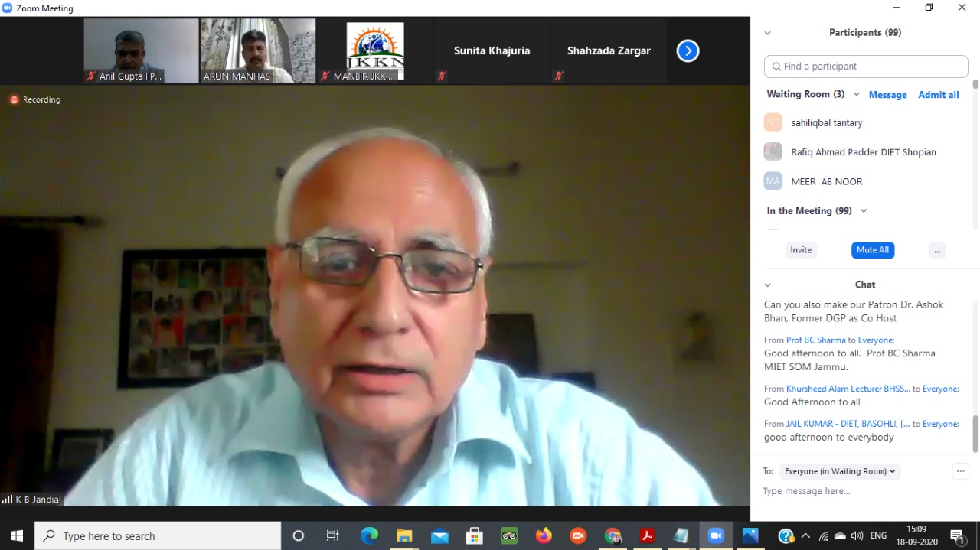Image resolution: width=980 pixels, height=550 pixels.
Task: Collapse the Waiting Room list
Action: 856,94
